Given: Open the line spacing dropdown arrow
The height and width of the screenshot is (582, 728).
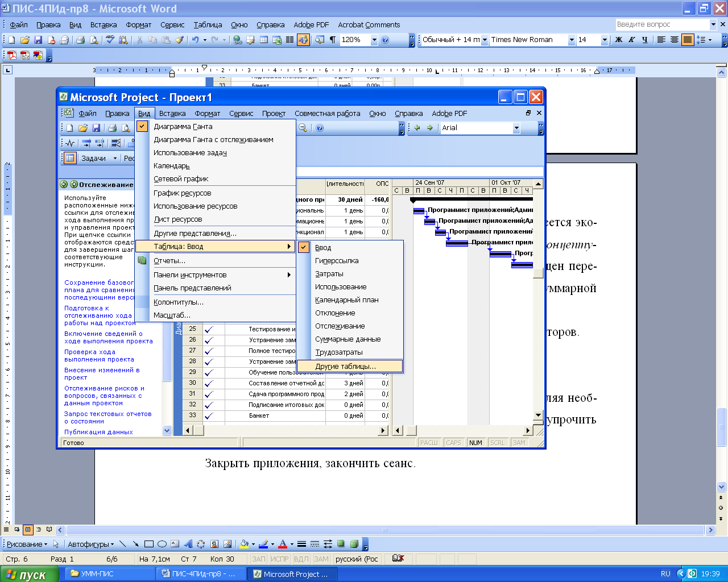Looking at the screenshot, I should point(710,40).
